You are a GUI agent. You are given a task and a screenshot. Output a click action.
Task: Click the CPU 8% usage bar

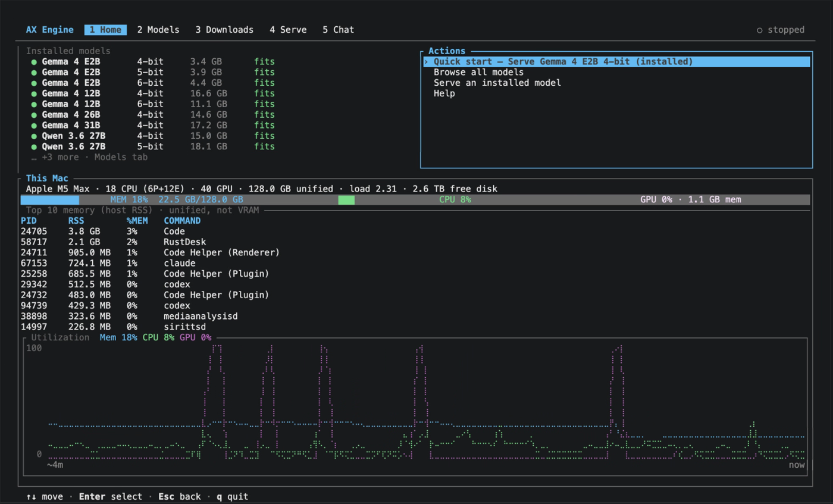[x=455, y=200]
